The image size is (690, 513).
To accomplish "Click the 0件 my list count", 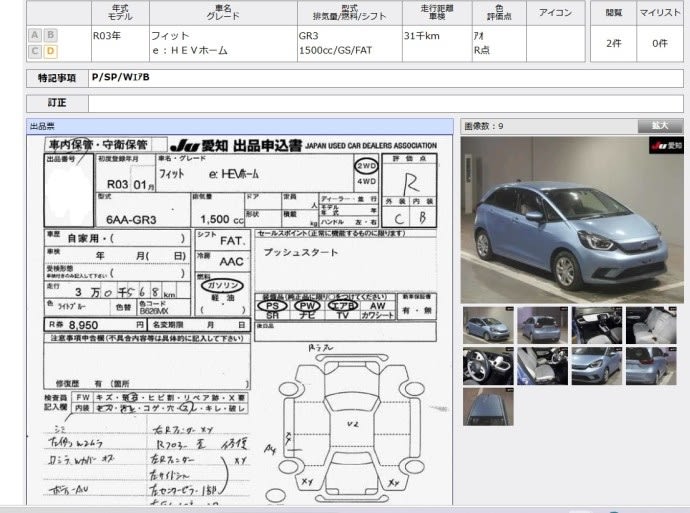I will (x=660, y=43).
